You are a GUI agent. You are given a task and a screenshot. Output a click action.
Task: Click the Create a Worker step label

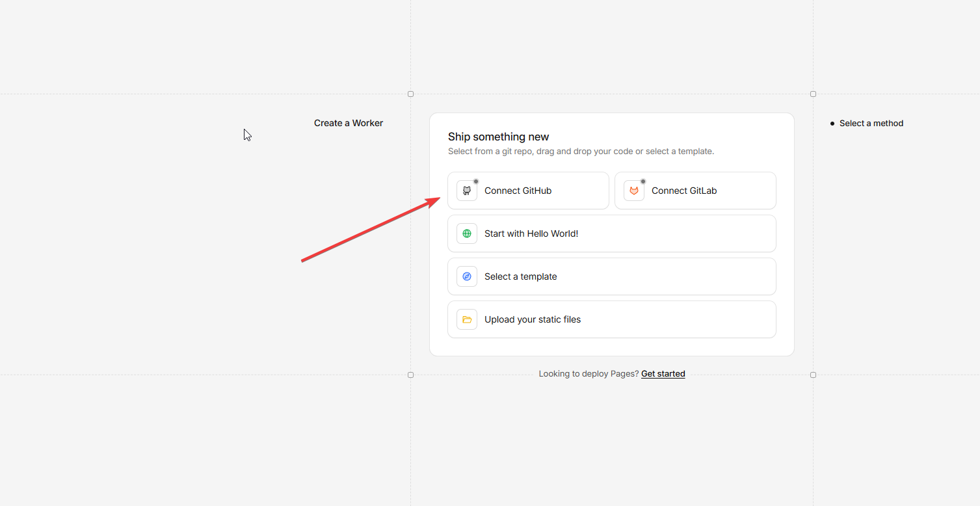click(349, 123)
